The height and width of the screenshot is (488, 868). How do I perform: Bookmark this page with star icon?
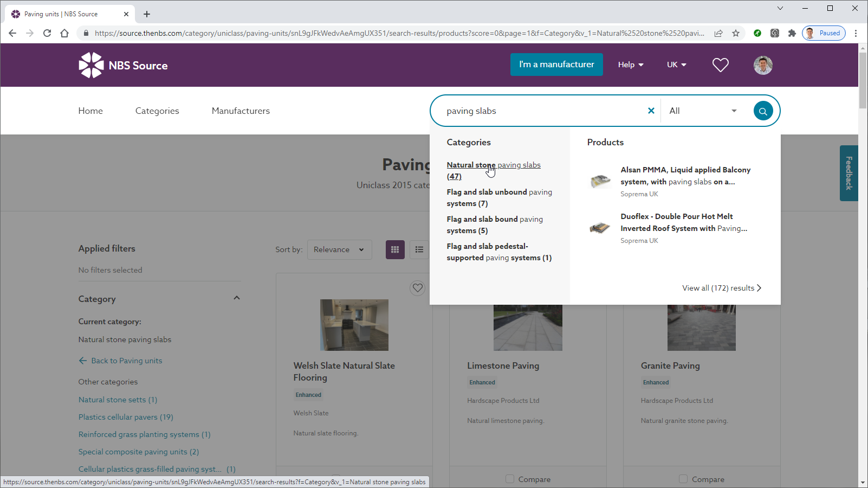coord(736,33)
